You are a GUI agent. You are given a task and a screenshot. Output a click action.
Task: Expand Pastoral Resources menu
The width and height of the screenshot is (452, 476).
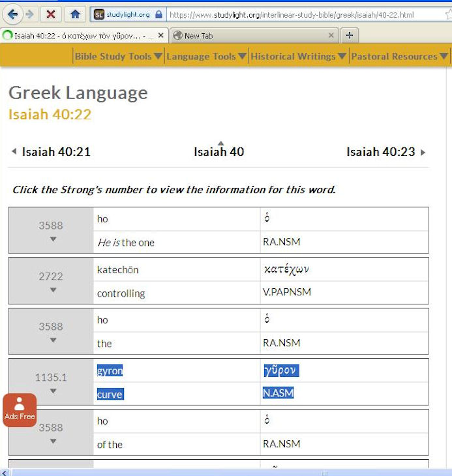pyautogui.click(x=399, y=57)
